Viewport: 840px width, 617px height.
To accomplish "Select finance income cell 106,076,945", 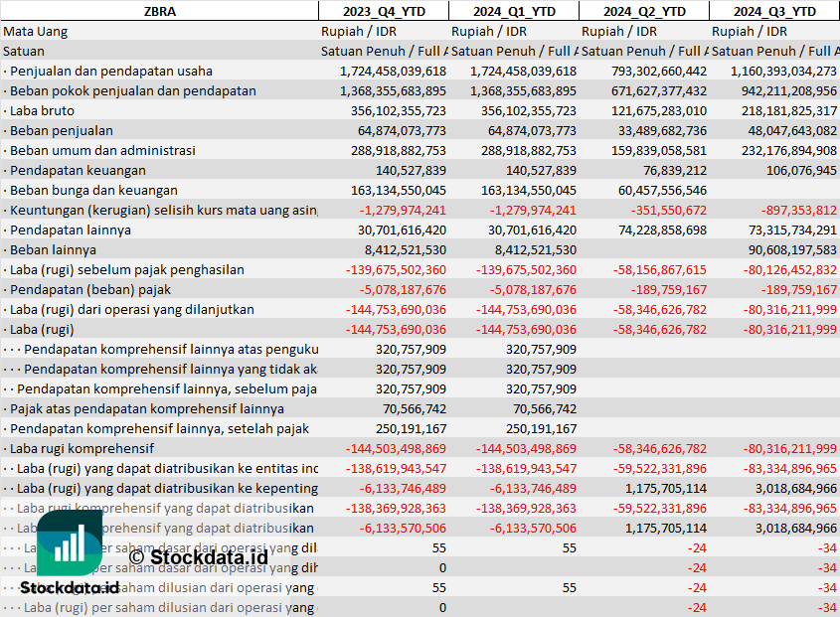I will [x=802, y=170].
